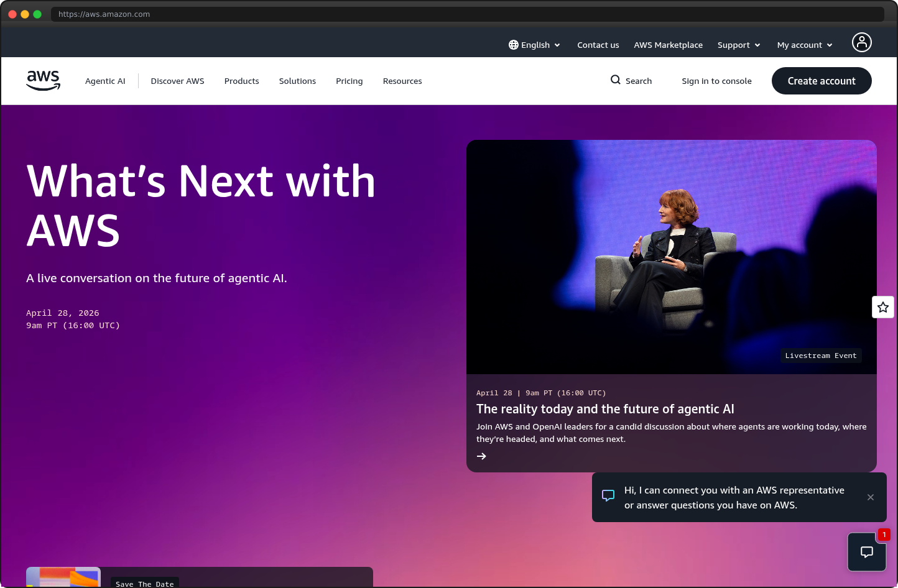Open the user account profile icon
The height and width of the screenshot is (588, 898).
click(862, 42)
